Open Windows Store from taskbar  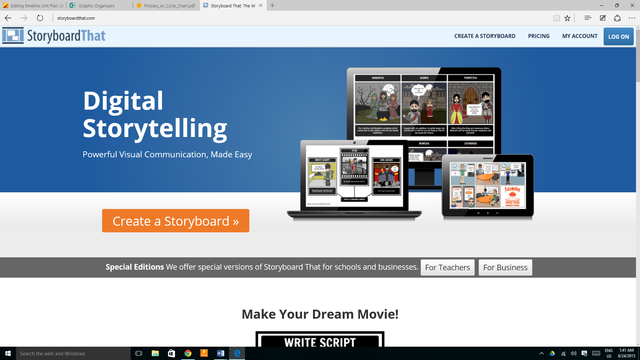pyautogui.click(x=171, y=353)
